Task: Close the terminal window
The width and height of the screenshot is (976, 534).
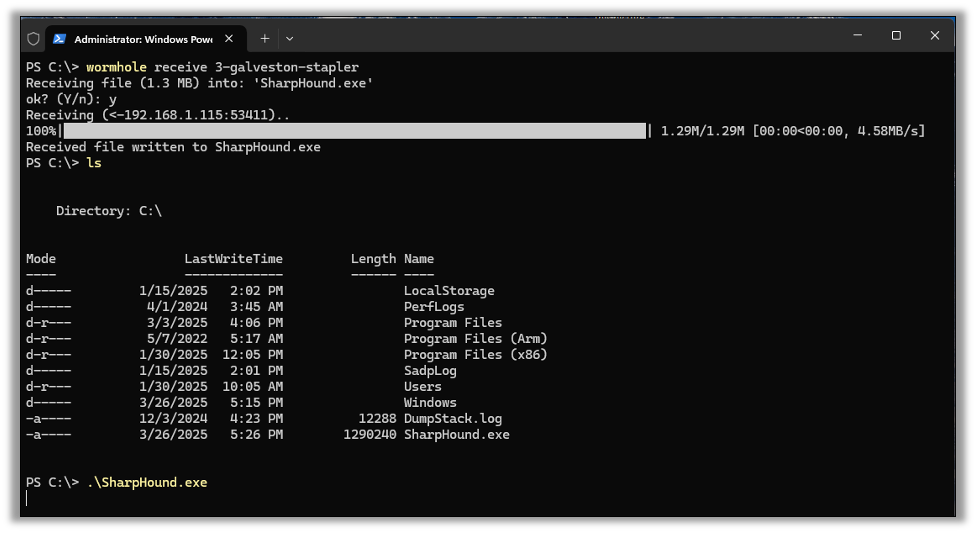Action: 935,35
